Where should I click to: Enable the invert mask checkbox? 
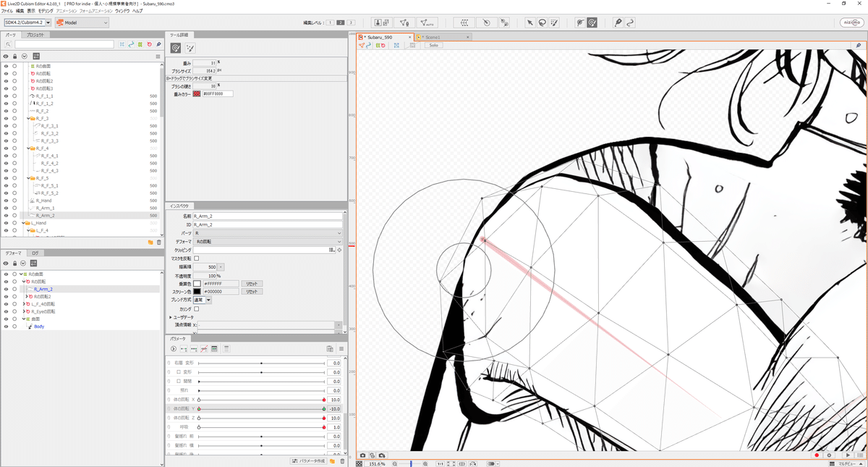pos(196,258)
